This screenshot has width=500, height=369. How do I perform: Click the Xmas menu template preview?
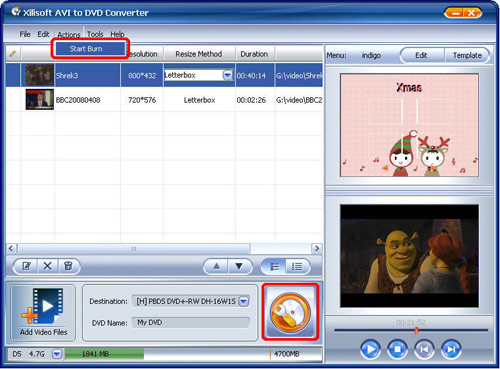pos(409,125)
